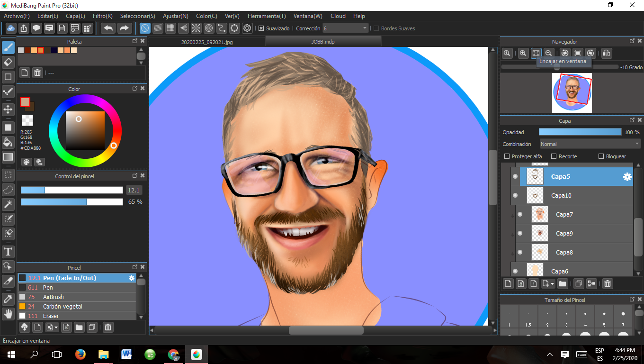Duplicate the layer in Capa panel
644x364 pixels.
tap(578, 283)
